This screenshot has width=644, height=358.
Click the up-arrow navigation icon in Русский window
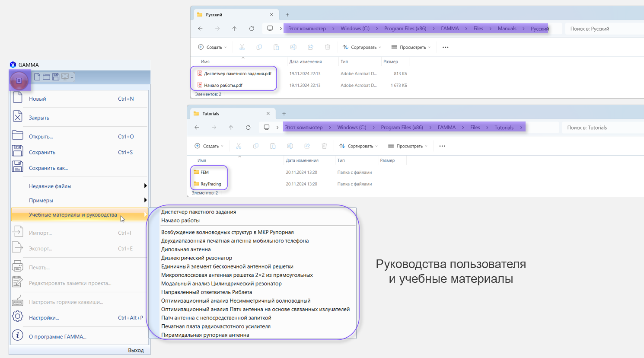coord(234,29)
